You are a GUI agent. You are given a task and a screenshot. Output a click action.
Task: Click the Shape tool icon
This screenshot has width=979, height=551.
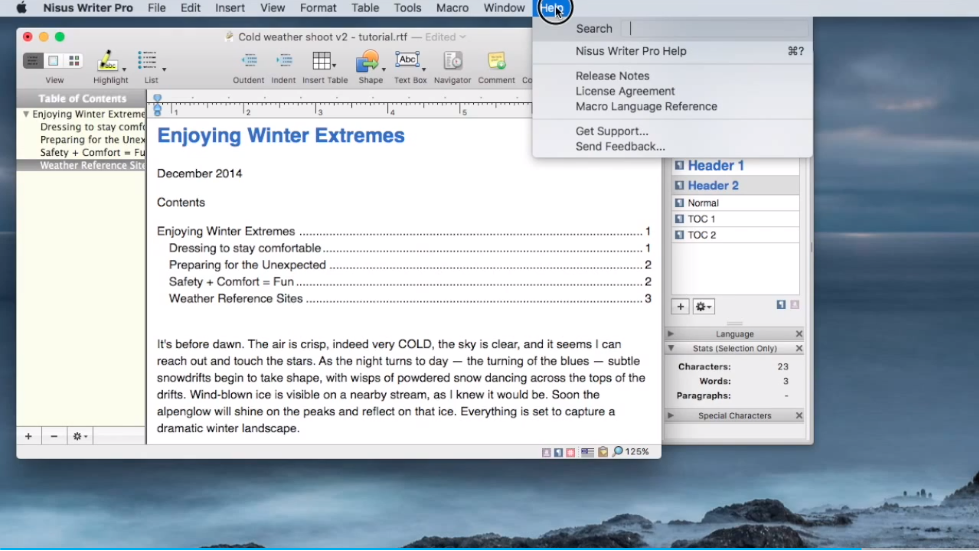tap(368, 62)
